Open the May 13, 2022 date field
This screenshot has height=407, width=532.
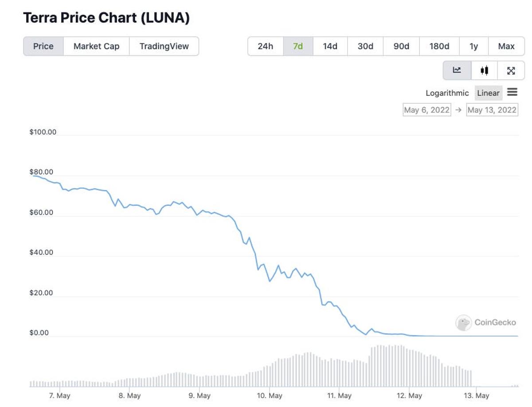pos(492,110)
